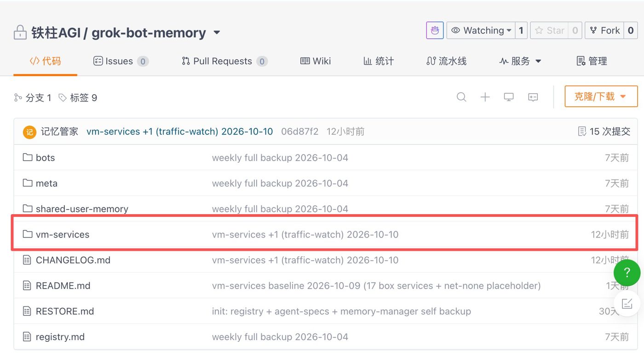Open the green question mark help button
Screen dimensions: 644x363
[627, 272]
